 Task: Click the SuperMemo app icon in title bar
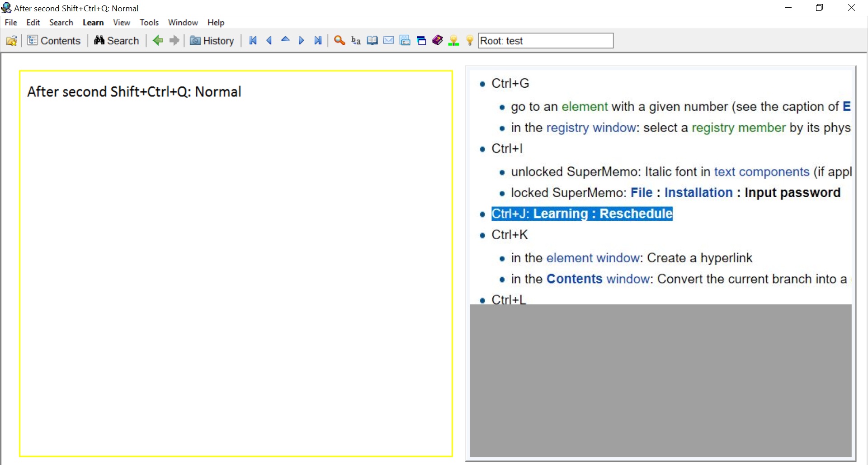tap(6, 8)
